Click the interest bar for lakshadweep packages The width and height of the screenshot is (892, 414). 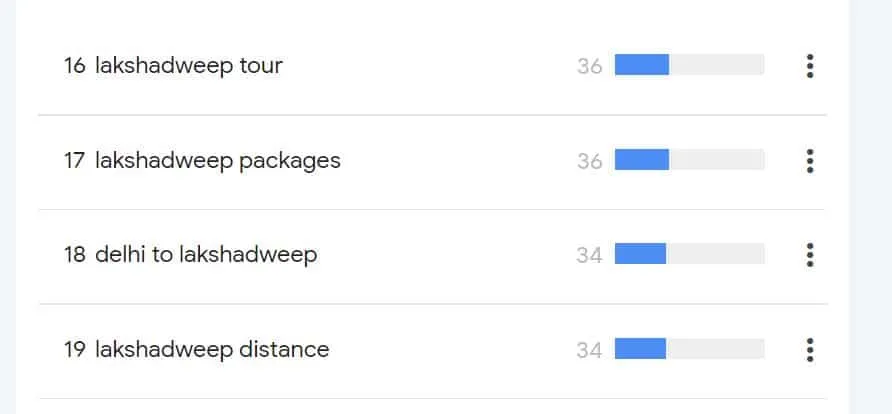point(689,160)
